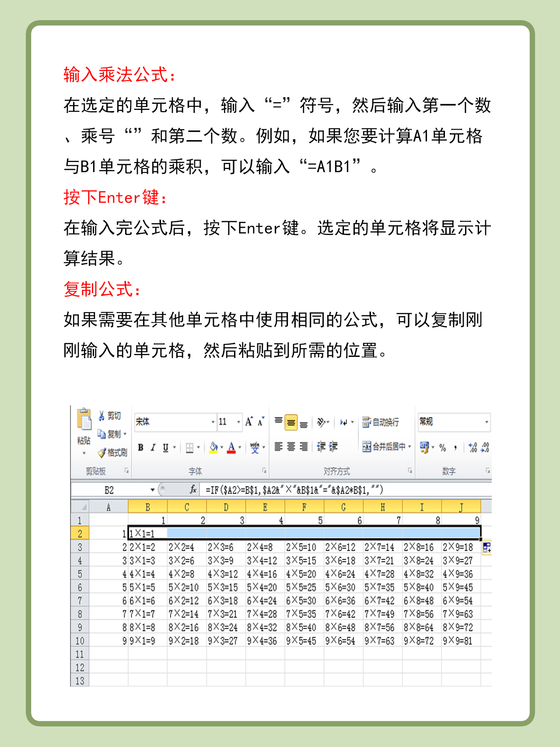Apply the red font color A

[231, 447]
